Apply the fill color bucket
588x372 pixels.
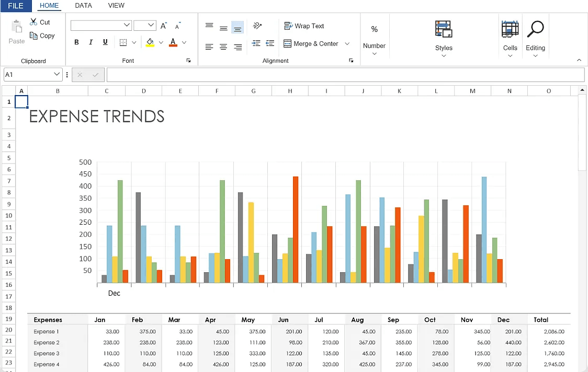coord(150,42)
